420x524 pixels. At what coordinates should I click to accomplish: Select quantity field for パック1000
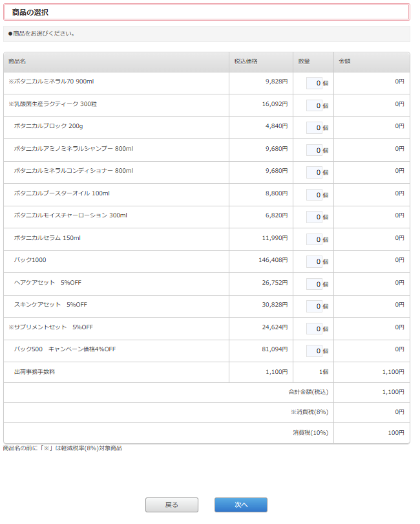click(x=314, y=261)
